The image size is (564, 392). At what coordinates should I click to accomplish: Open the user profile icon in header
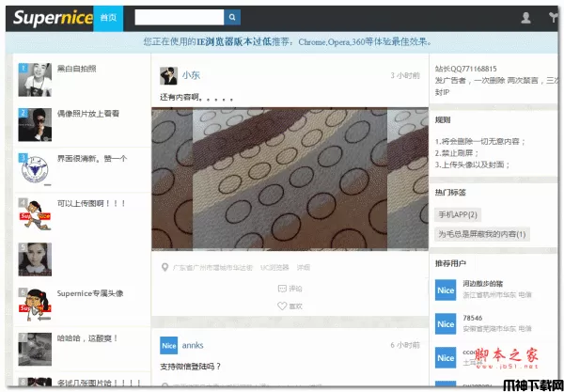(525, 17)
